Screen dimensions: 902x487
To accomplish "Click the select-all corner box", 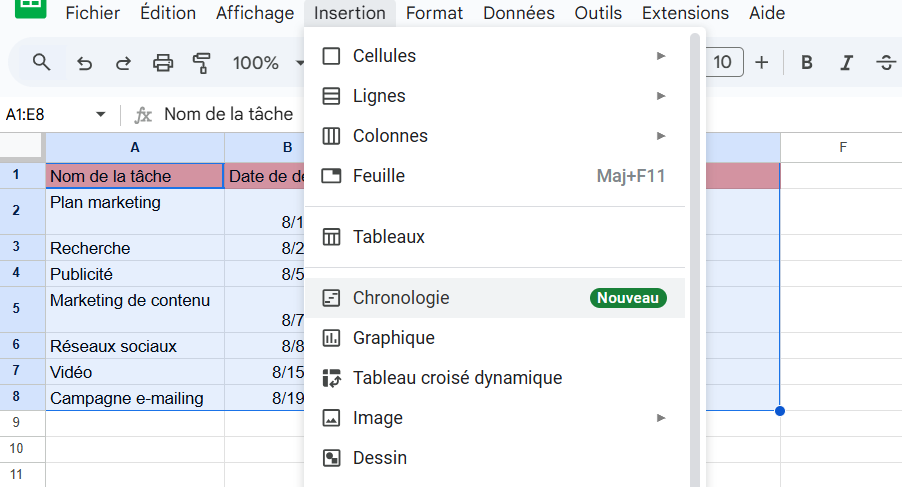I will point(22,147).
